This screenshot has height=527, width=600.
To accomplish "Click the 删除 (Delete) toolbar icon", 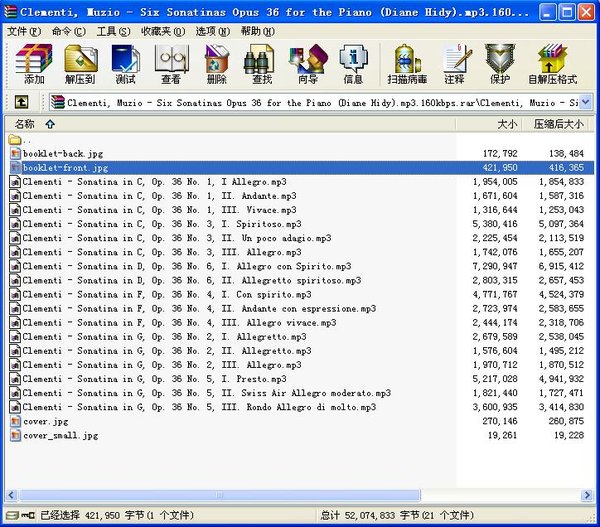I will pos(217,64).
